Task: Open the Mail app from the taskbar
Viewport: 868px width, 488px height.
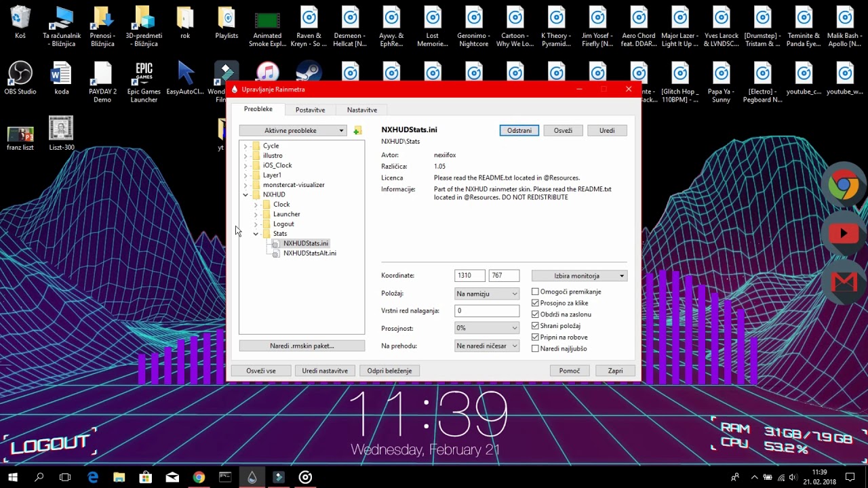Action: point(172,477)
